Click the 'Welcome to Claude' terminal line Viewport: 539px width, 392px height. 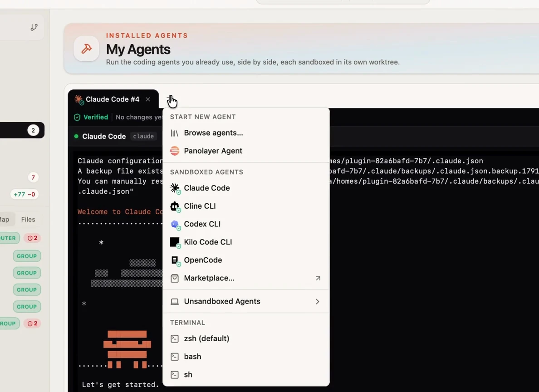[120, 212]
